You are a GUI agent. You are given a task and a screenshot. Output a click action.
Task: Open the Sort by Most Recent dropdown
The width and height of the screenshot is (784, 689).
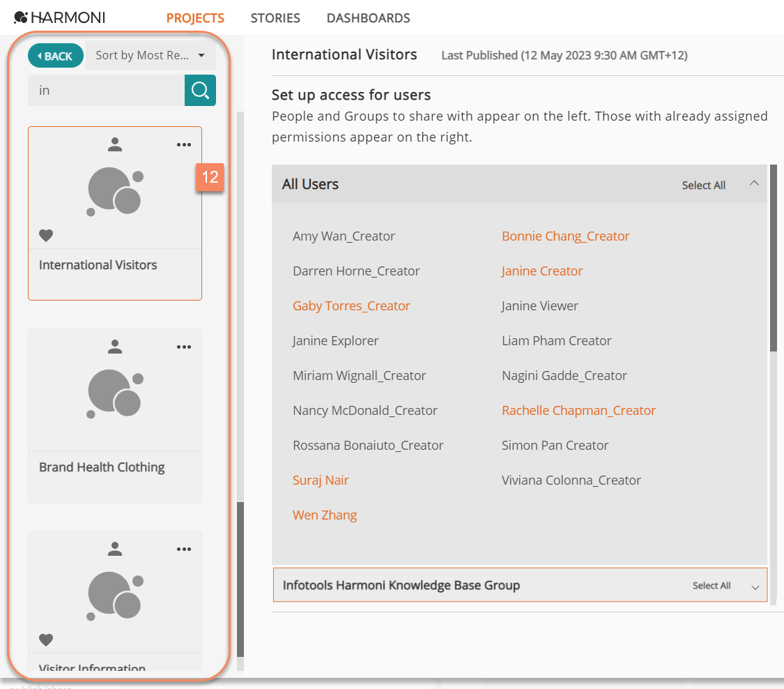point(151,56)
